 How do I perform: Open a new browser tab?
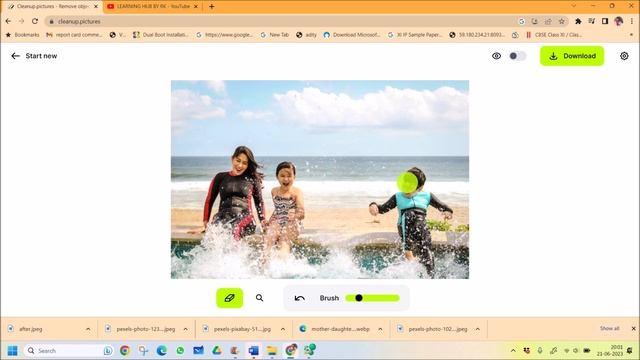click(x=211, y=7)
